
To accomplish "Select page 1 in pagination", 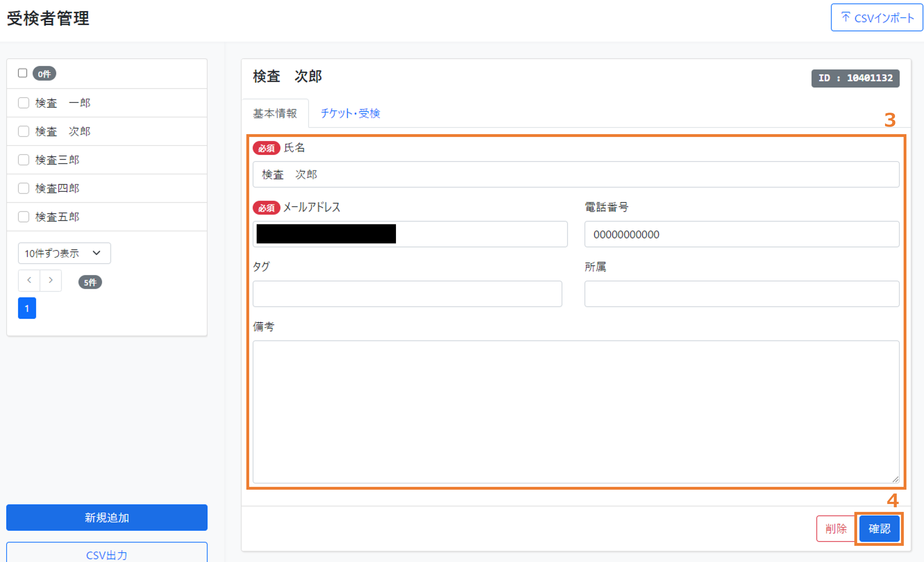I will (27, 308).
